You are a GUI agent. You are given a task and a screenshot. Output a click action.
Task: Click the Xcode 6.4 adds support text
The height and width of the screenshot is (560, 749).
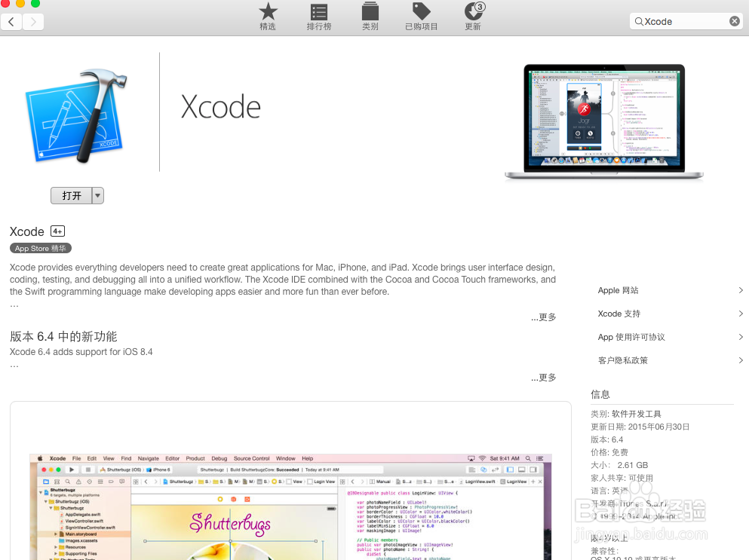coord(81,352)
